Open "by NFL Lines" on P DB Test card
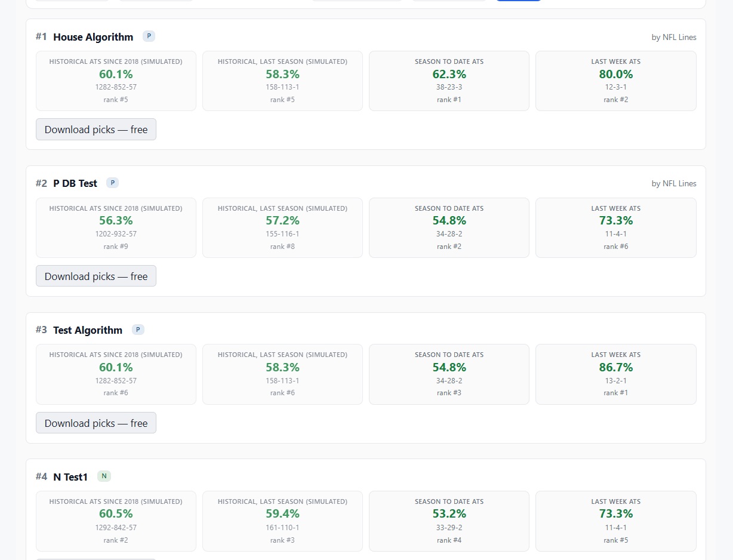733x560 pixels. 674,184
